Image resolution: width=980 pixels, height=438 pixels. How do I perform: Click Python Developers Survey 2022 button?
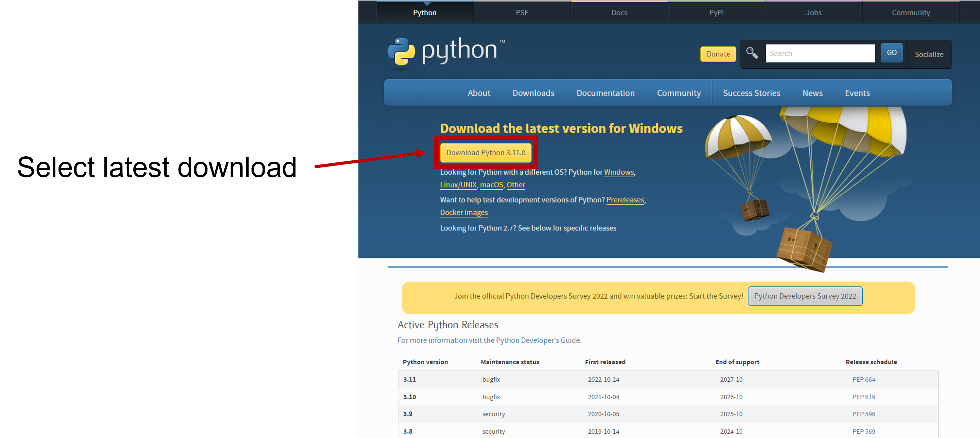pyautogui.click(x=805, y=296)
